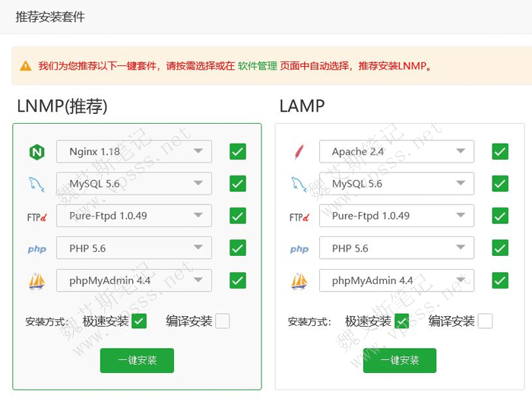
Task: Open the Apache 2.4 version dropdown
Action: click(397, 151)
